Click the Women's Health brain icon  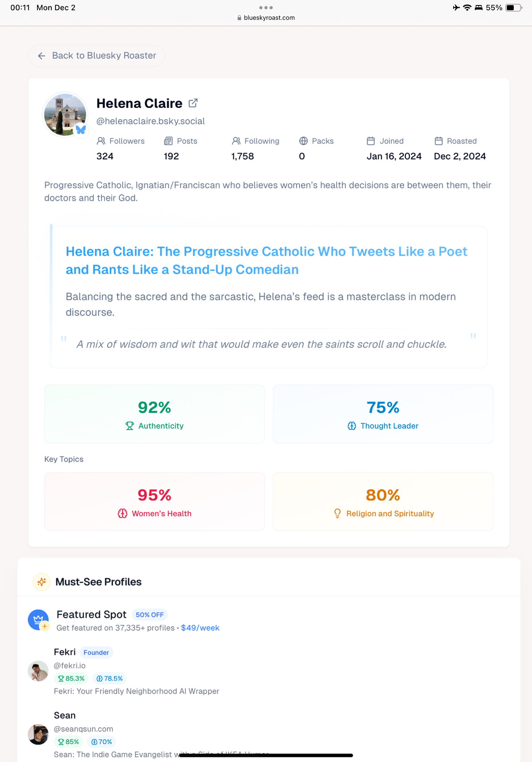pos(122,514)
